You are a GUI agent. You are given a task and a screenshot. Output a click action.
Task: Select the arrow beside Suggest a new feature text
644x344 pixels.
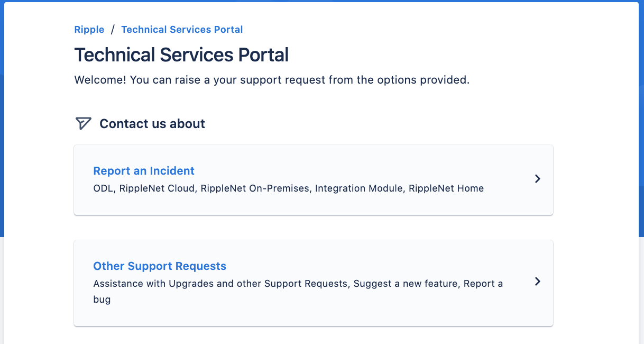coord(537,282)
